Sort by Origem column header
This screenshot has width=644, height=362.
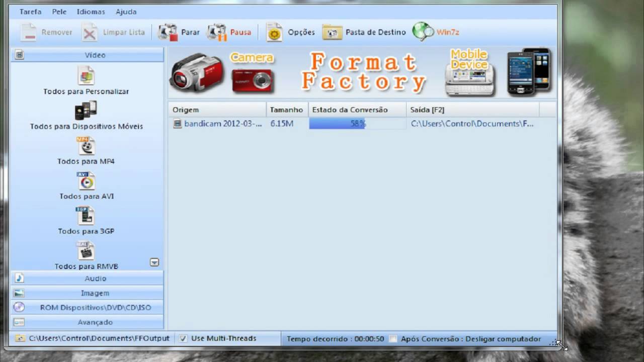(217, 110)
